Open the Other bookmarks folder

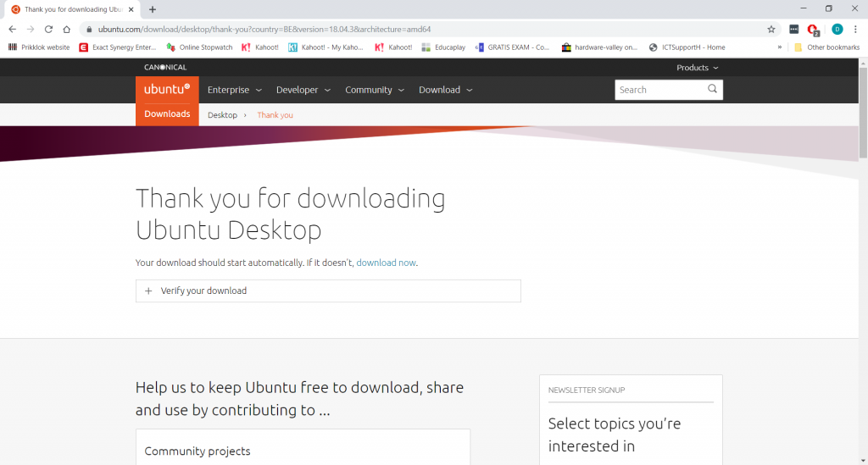tap(827, 47)
